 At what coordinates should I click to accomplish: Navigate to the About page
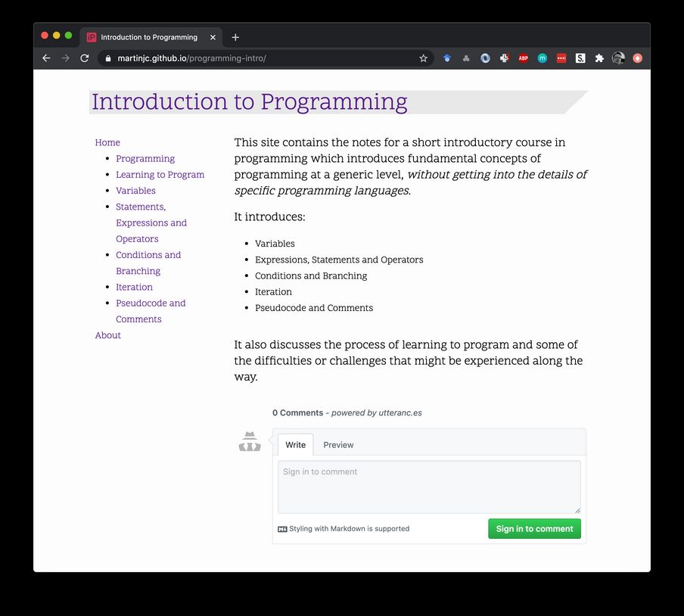[x=107, y=335]
